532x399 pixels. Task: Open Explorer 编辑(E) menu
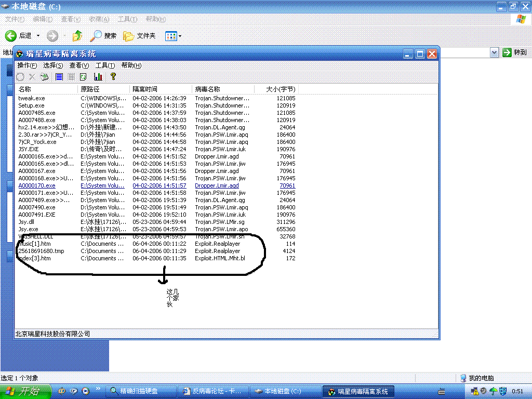(43, 19)
